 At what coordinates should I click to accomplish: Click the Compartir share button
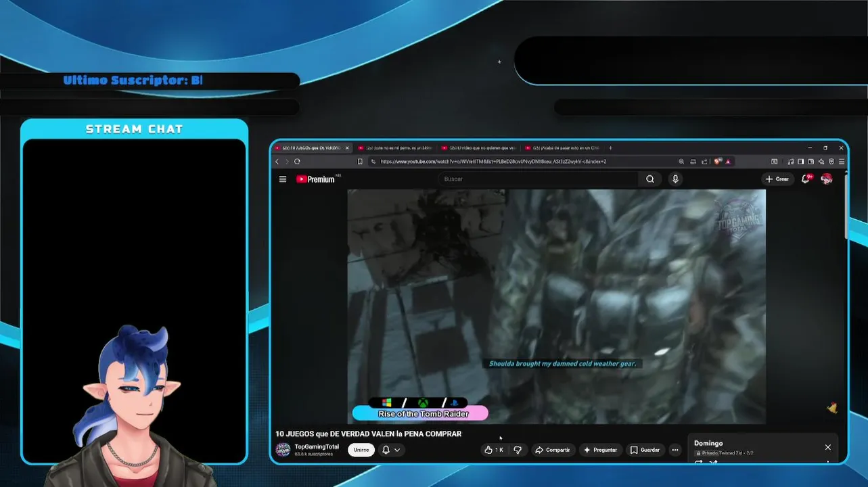coord(552,450)
